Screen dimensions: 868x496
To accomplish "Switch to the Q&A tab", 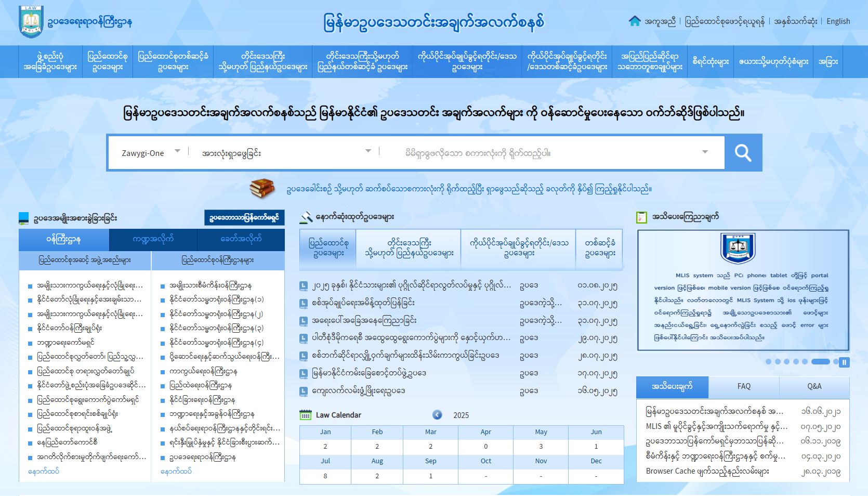I will click(x=814, y=386).
